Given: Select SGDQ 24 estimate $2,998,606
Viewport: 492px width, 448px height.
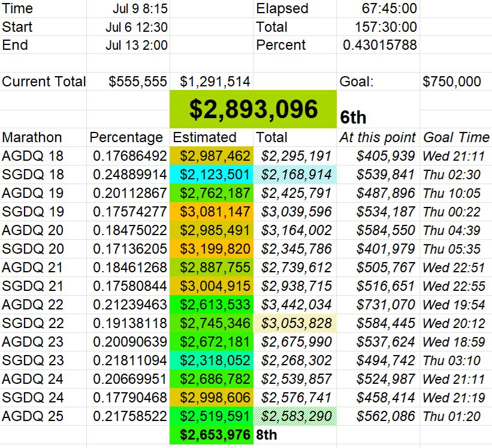Looking at the screenshot, I should (212, 398).
